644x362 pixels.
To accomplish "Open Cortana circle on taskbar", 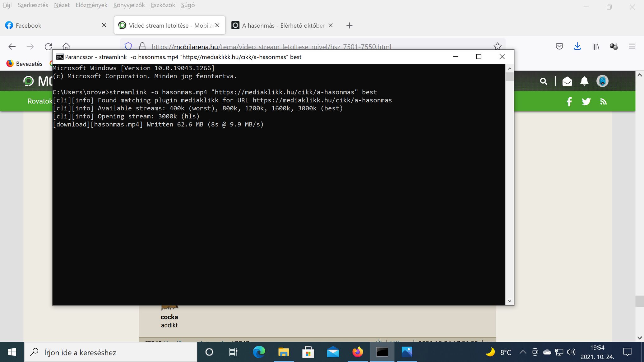I will coord(209,352).
